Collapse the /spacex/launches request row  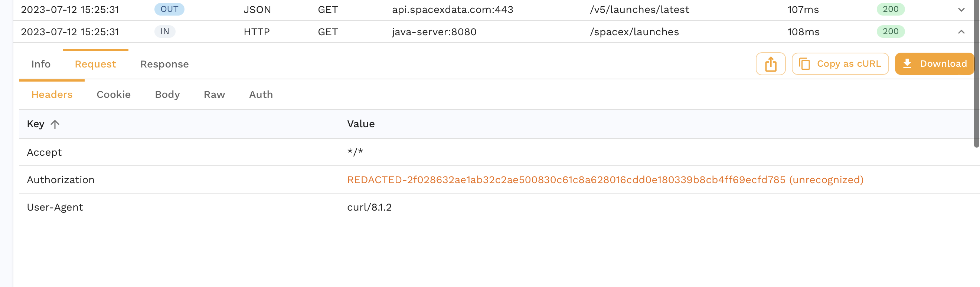click(961, 32)
